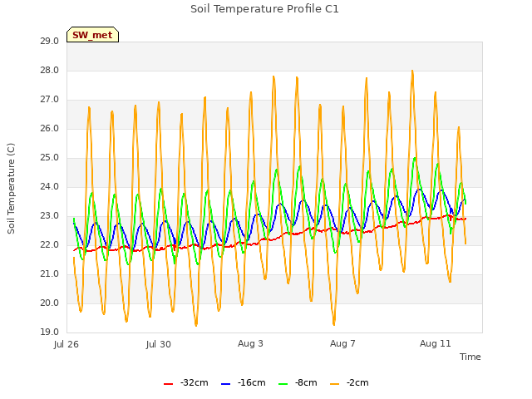The image size is (532, 399).
Task: Click the Aug 7 date tick label
Action: tap(342, 343)
